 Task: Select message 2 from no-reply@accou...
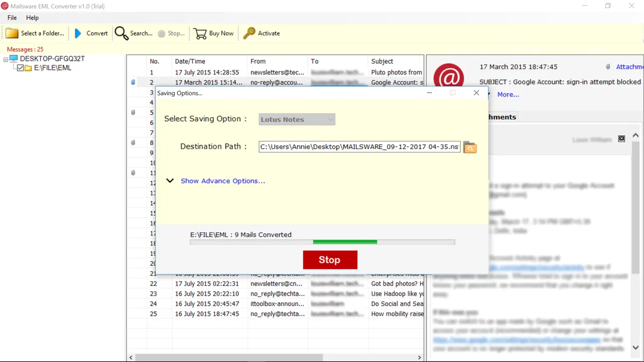pos(276,82)
